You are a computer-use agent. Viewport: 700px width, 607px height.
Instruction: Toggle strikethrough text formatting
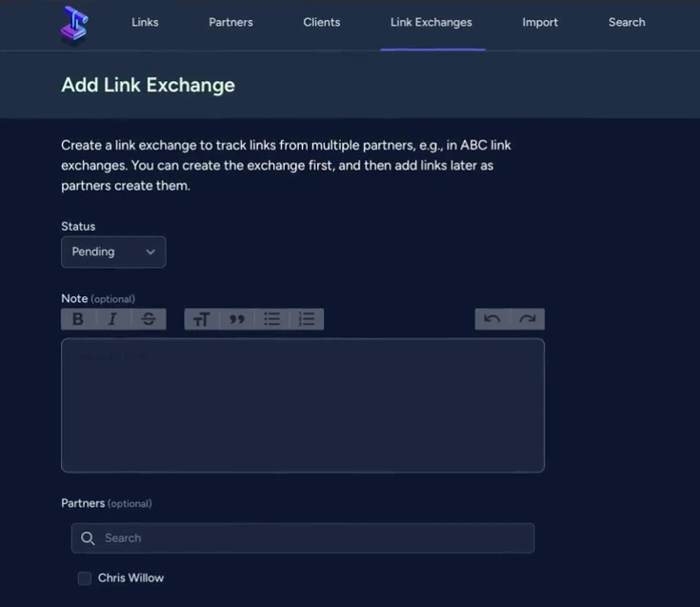pos(149,319)
